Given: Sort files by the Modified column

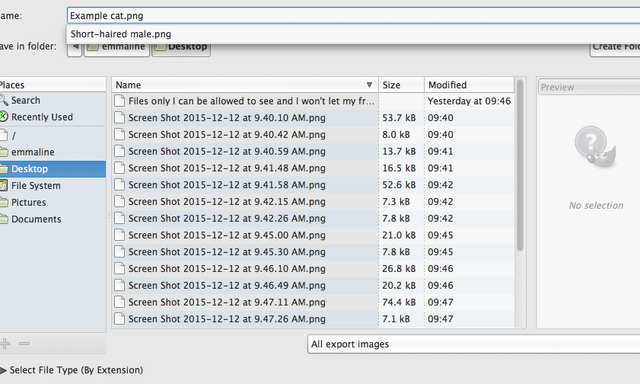Looking at the screenshot, I should point(469,85).
